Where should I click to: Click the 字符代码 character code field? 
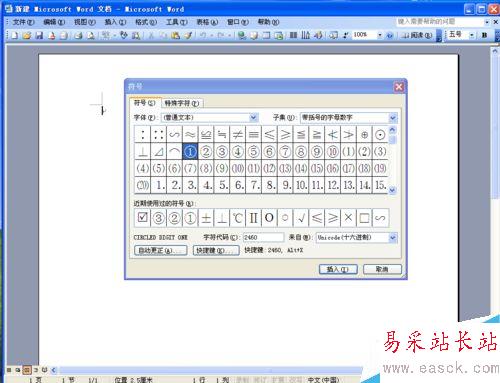(263, 238)
